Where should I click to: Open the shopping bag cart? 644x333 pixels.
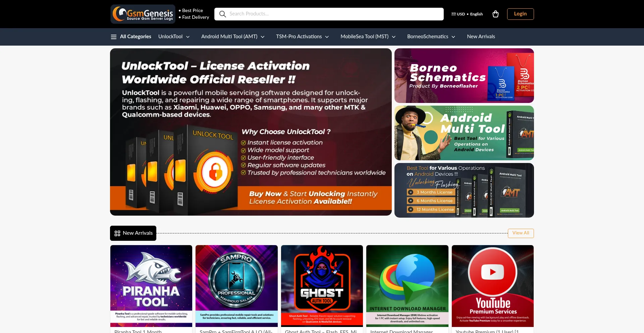(x=495, y=14)
